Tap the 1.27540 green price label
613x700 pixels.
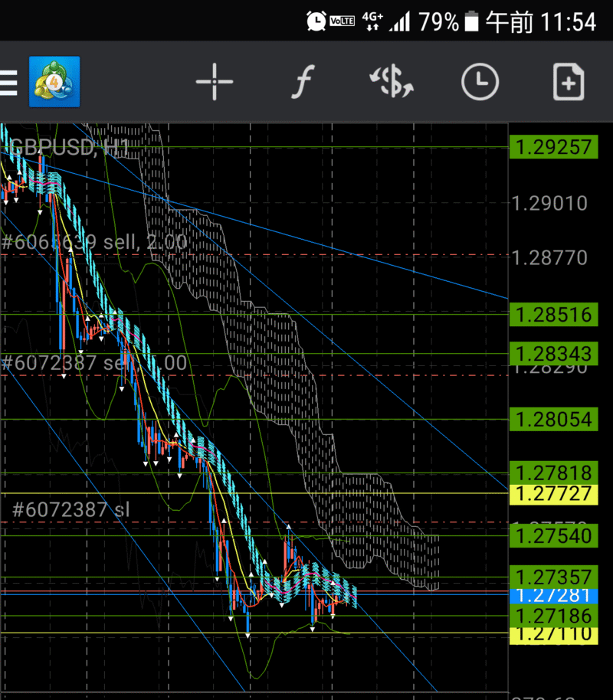[x=553, y=535]
